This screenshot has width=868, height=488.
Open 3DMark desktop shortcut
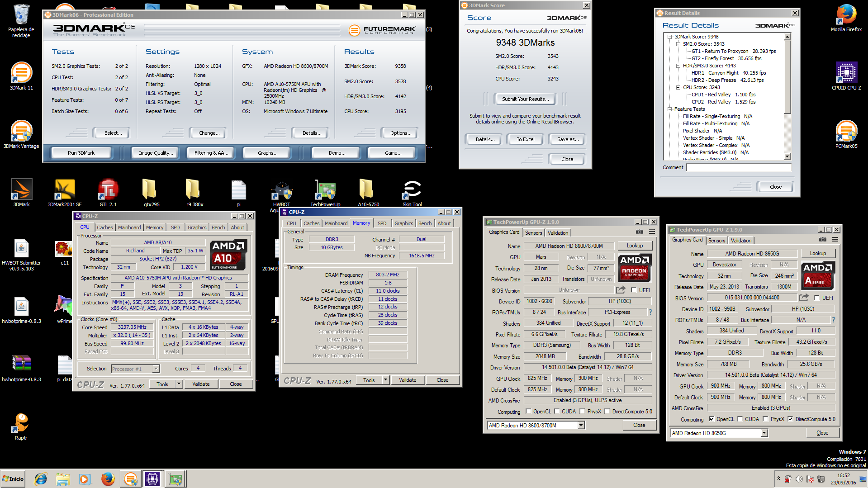[21, 193]
